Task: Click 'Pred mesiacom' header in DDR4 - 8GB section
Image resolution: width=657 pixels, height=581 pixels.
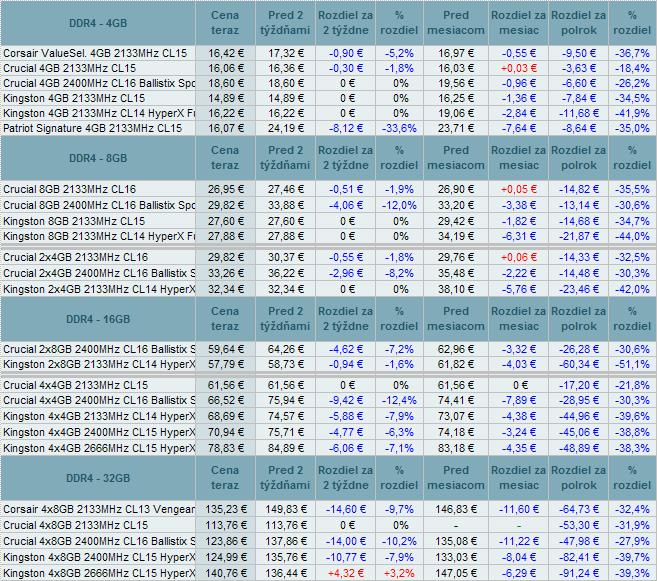Action: tap(456, 158)
